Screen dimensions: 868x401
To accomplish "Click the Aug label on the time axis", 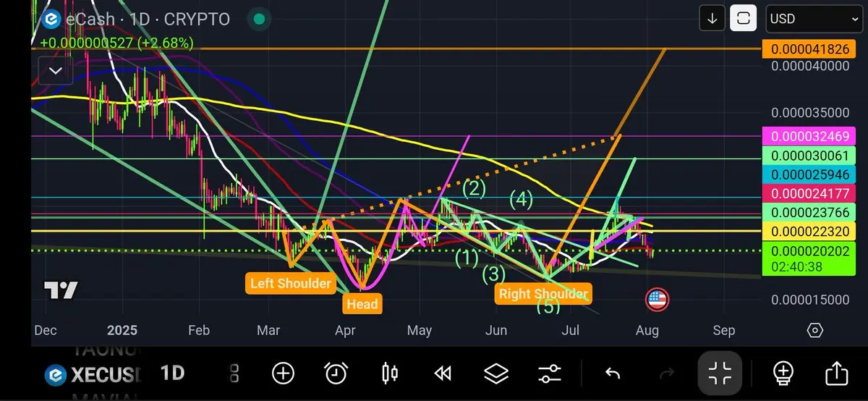I will coord(647,331).
